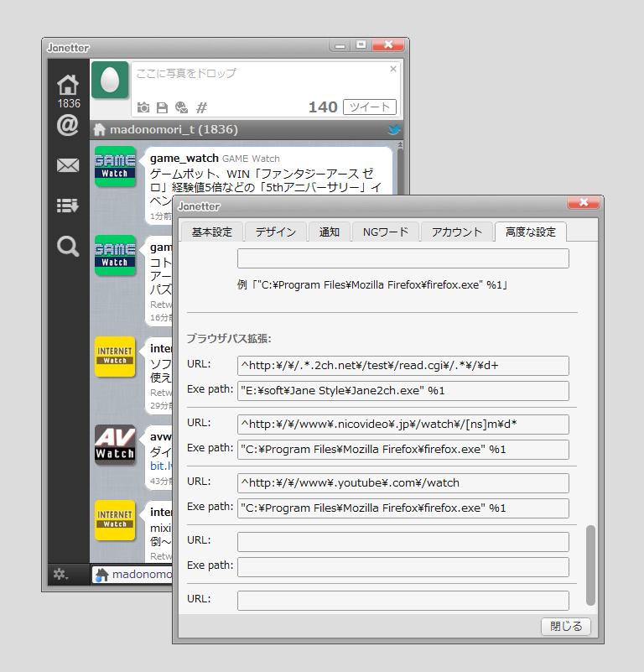
Task: Click Exe path field below youtube URL
Action: pyautogui.click(x=403, y=508)
